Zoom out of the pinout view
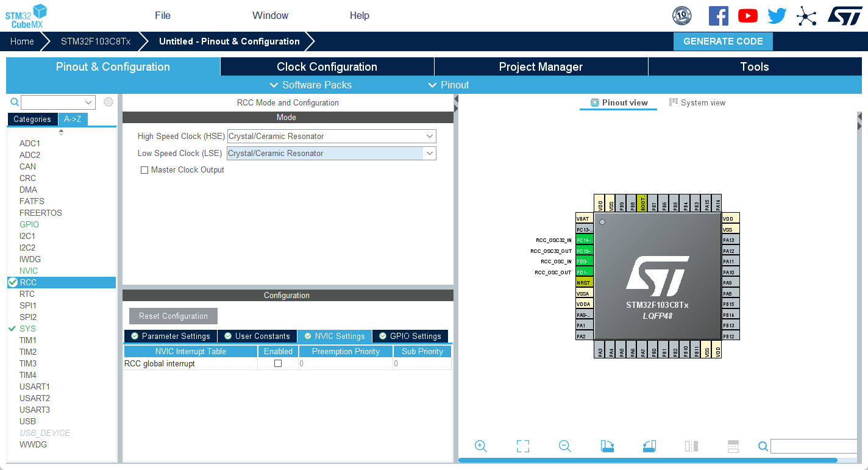Screen dimensions: 868x470 pos(565,446)
